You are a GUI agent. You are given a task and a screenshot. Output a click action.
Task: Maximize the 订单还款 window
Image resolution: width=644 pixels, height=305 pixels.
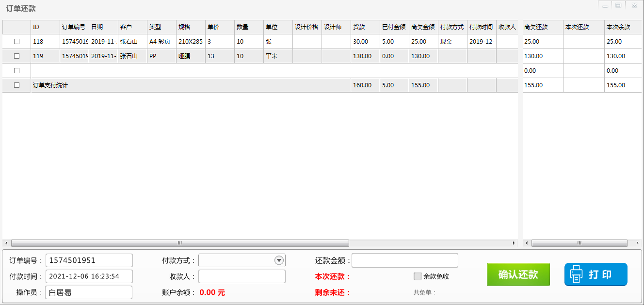(618, 5)
